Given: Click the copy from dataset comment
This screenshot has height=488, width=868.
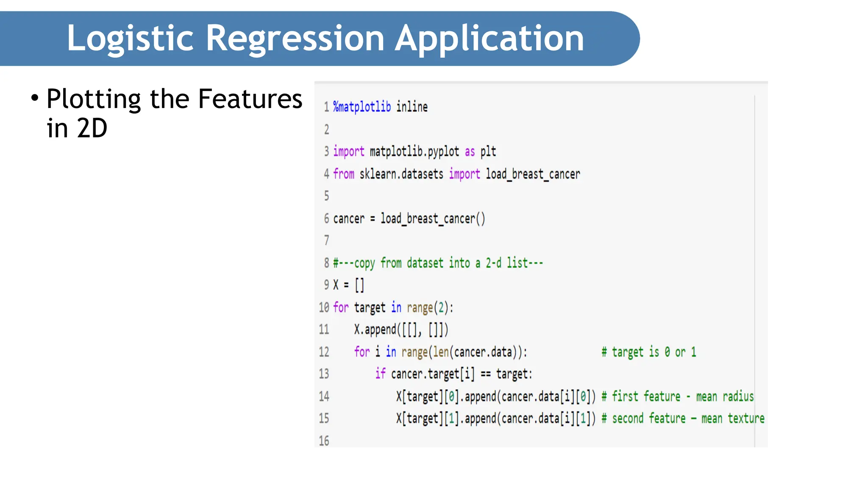Looking at the screenshot, I should [438, 263].
